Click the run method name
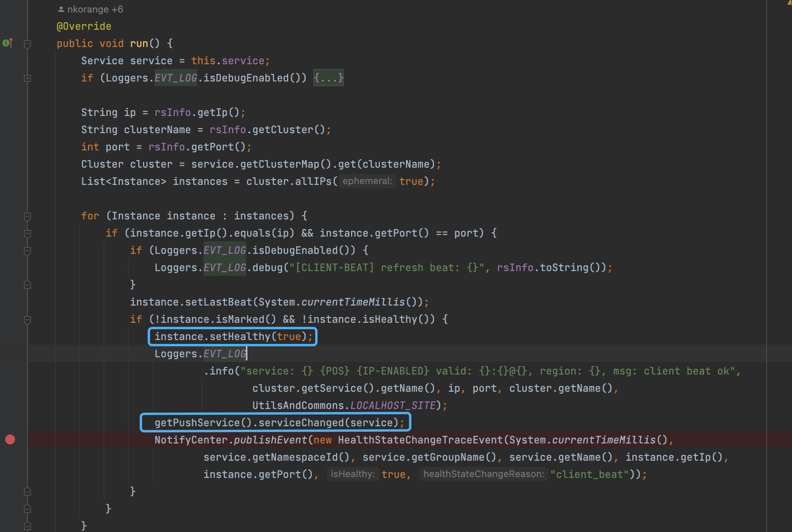This screenshot has width=792, height=532. point(139,43)
